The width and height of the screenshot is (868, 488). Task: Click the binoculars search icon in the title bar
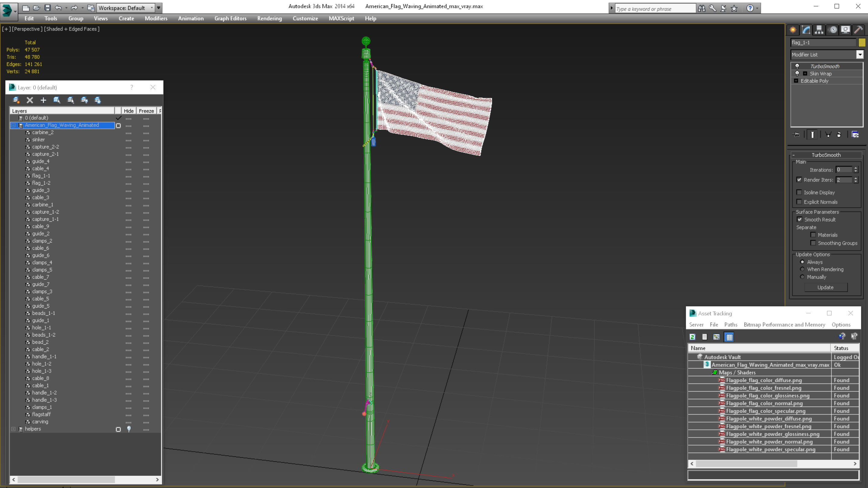coord(702,8)
